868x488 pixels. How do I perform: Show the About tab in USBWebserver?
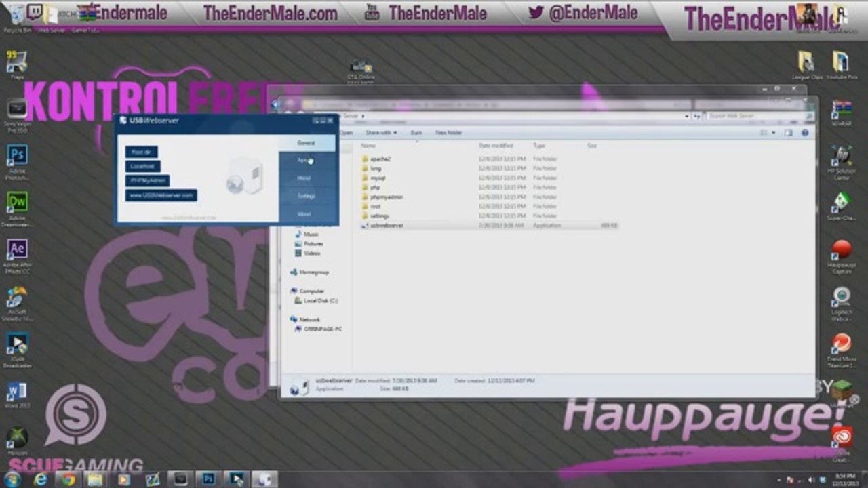pos(307,213)
